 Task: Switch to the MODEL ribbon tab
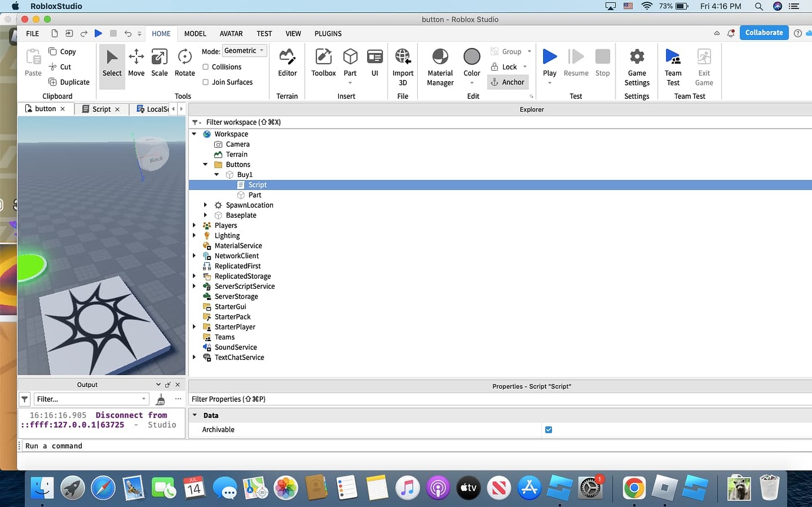pyautogui.click(x=195, y=34)
